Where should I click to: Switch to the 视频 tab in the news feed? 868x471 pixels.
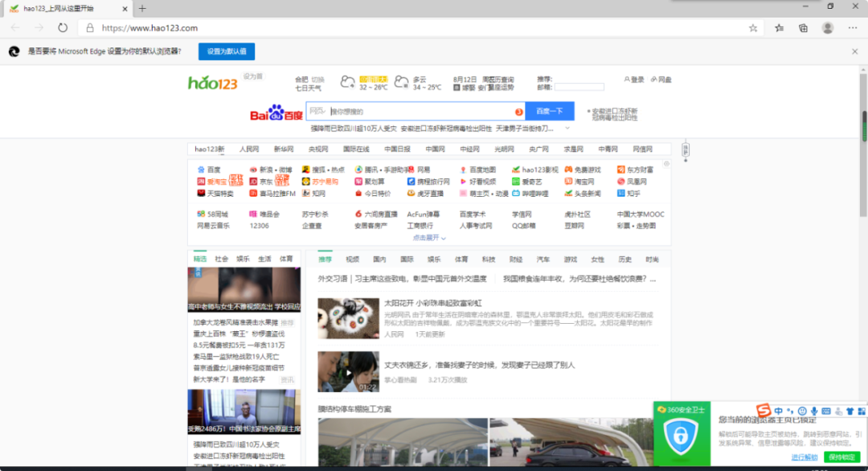(x=352, y=260)
